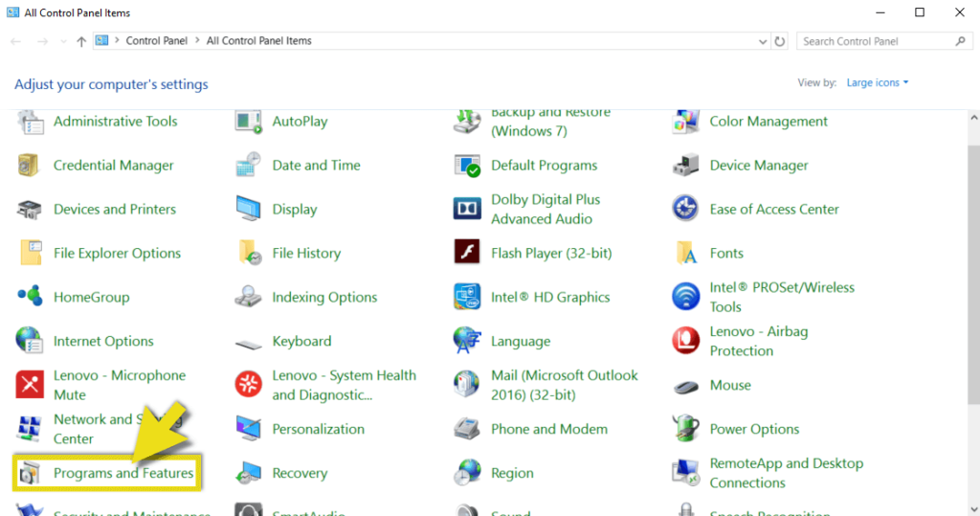Open the View by Large icons dropdown
980x516 pixels.
coord(877,82)
